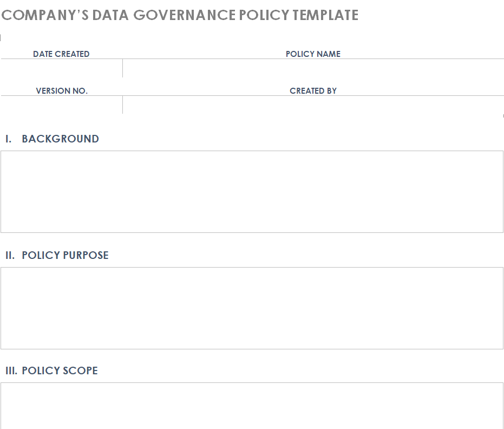Click inside the Policy Scope text box
This screenshot has height=429, width=504.
click(x=252, y=405)
